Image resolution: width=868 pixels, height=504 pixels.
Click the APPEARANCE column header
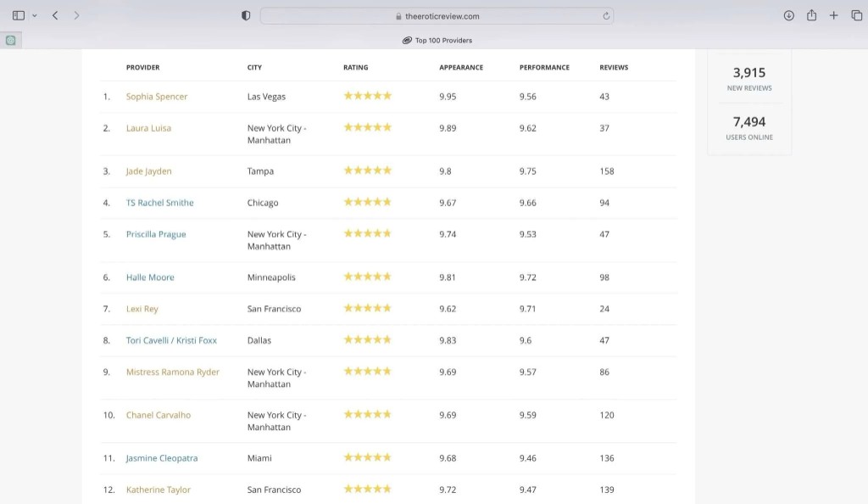(x=461, y=67)
